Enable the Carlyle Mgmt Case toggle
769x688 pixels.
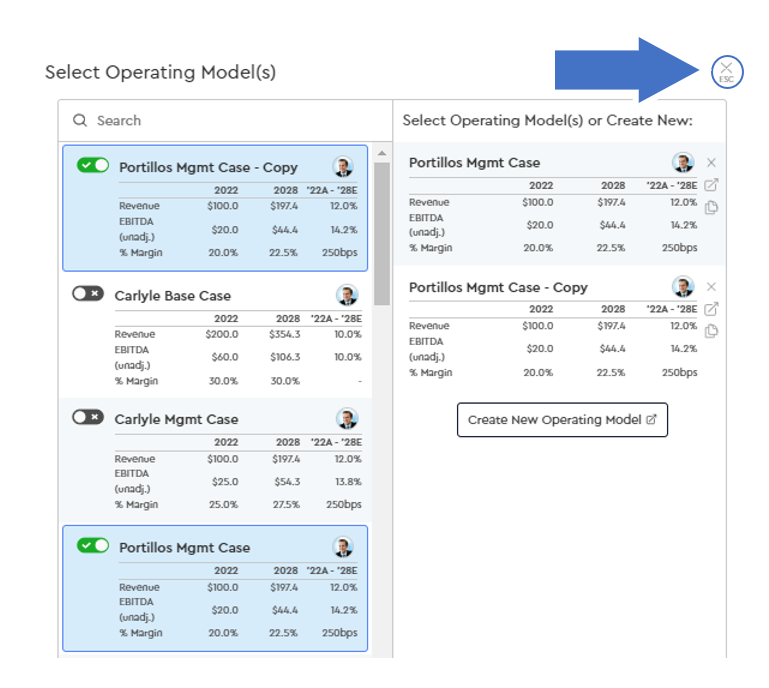point(88,417)
